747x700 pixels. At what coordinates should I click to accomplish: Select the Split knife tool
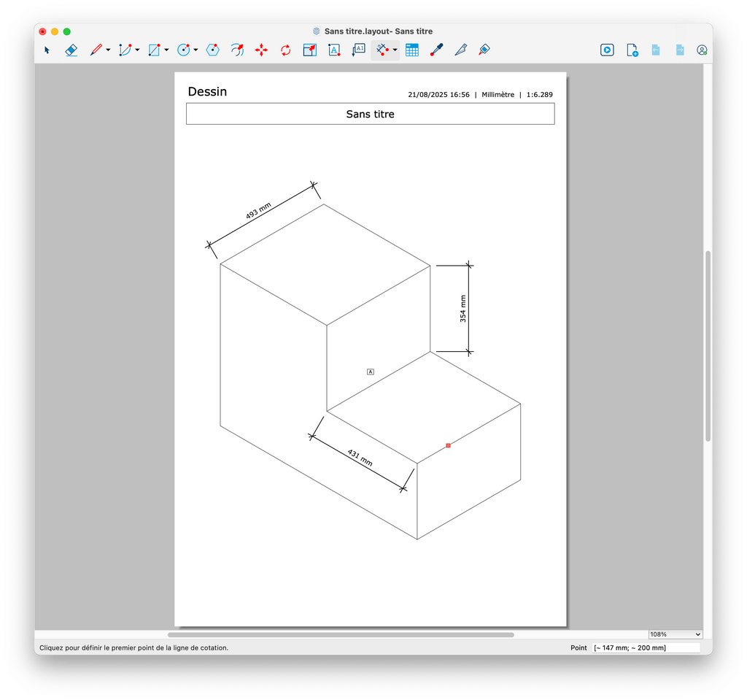click(x=461, y=50)
